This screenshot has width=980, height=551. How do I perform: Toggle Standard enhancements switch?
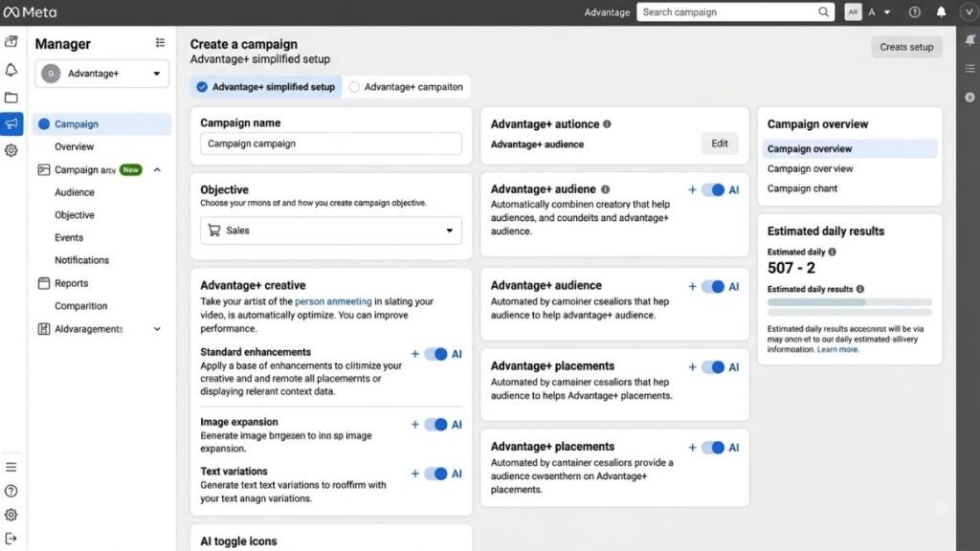[436, 354]
